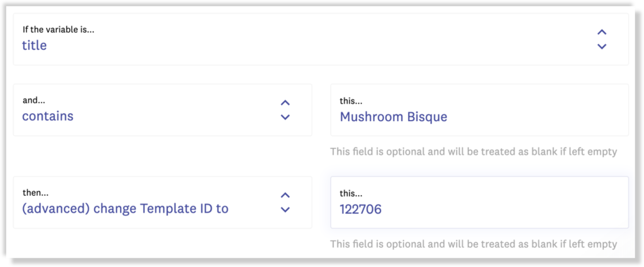The height and width of the screenshot is (267, 644).
Task: Click the down chevron beside "contains"
Action: [x=285, y=117]
